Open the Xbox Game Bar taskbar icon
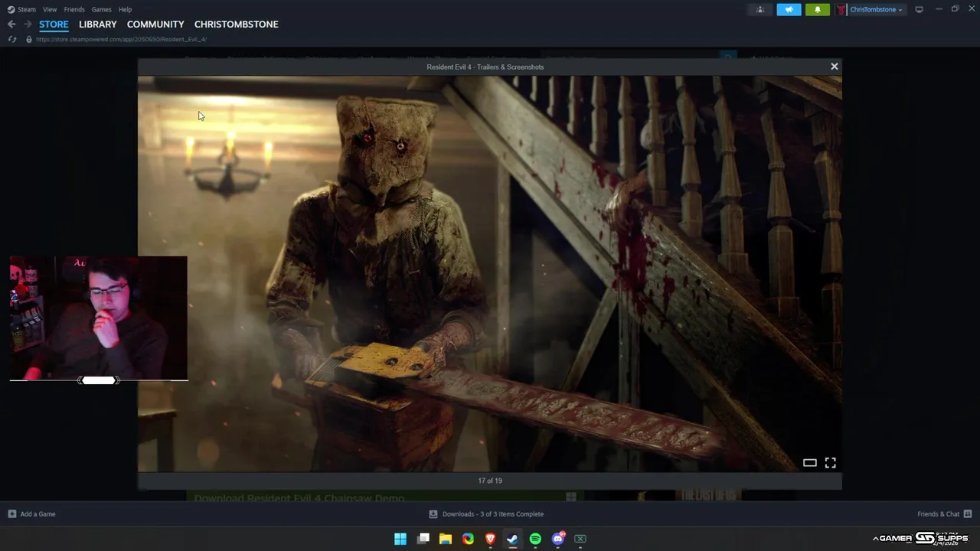Image resolution: width=980 pixels, height=551 pixels. 580,539
